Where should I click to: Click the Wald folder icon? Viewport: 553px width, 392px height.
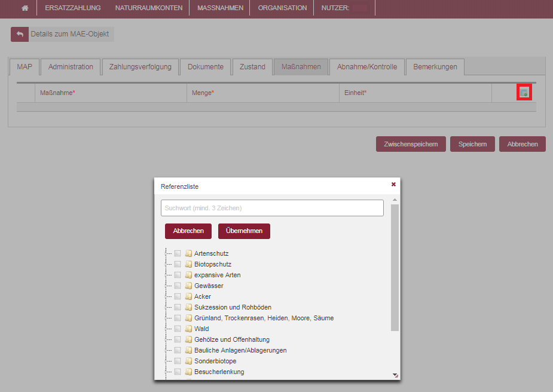(188, 329)
